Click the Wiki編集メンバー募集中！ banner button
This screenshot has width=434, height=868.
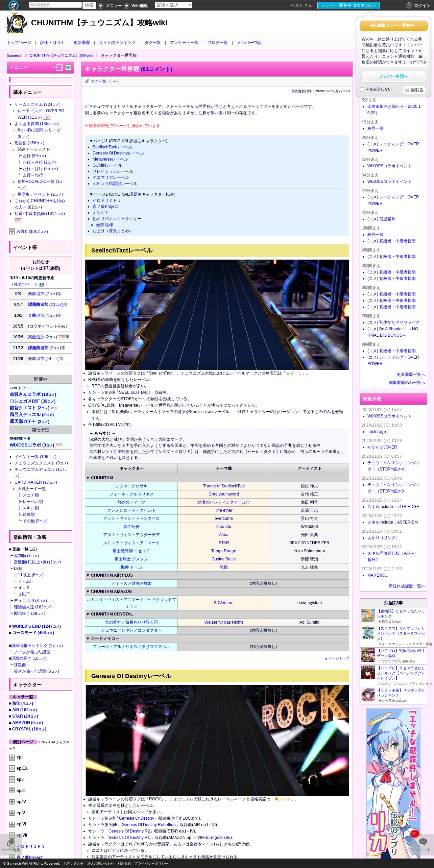tap(393, 25)
